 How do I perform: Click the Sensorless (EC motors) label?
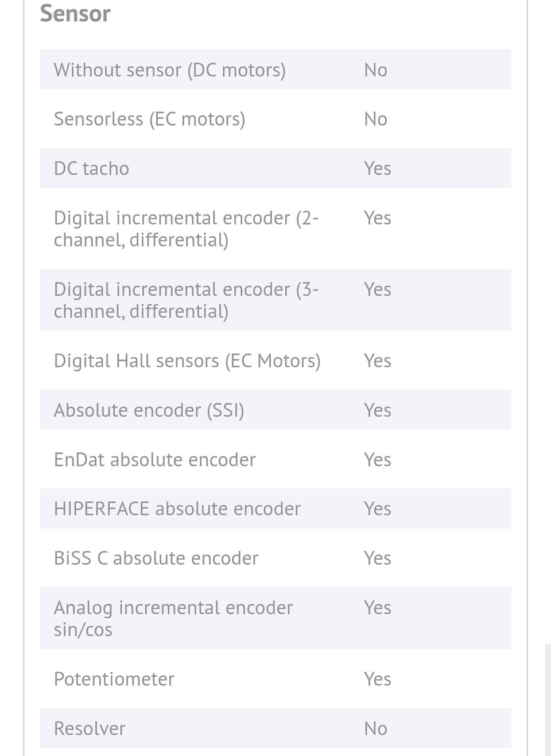click(x=149, y=119)
